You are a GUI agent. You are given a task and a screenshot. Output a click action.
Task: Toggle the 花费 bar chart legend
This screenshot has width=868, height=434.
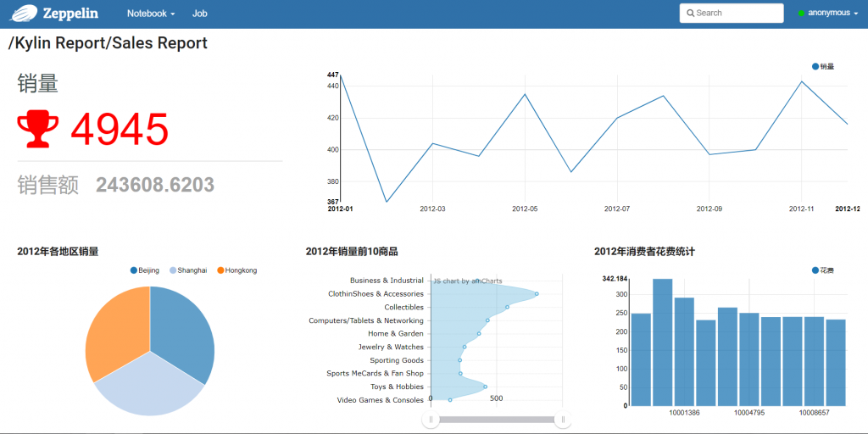822,270
